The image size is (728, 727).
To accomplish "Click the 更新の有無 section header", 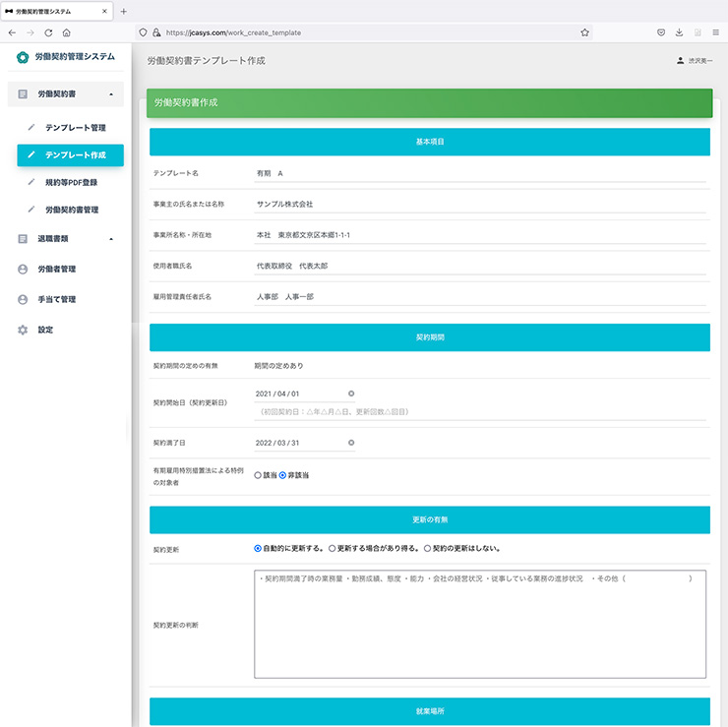I will [x=430, y=520].
